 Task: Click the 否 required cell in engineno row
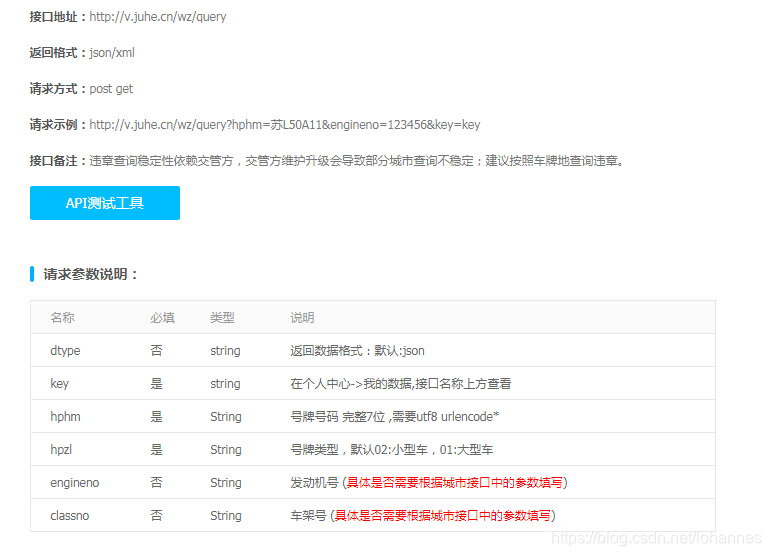click(x=156, y=483)
